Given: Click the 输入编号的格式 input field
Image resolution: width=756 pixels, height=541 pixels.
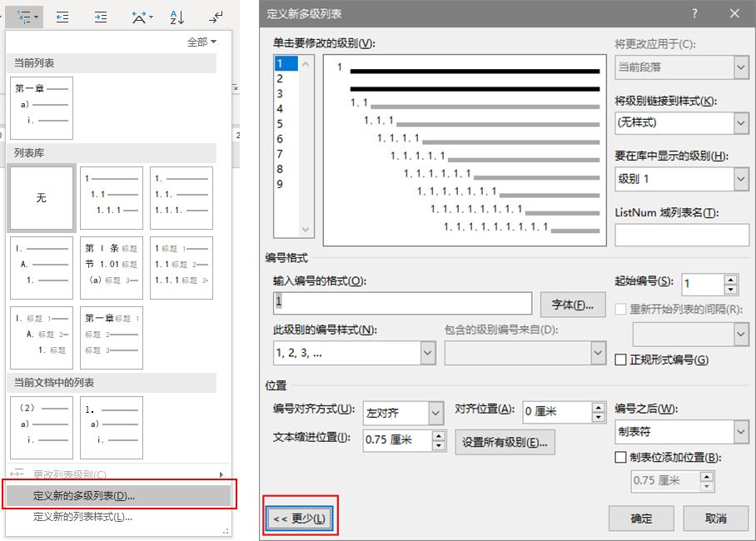Looking at the screenshot, I should pos(403,303).
